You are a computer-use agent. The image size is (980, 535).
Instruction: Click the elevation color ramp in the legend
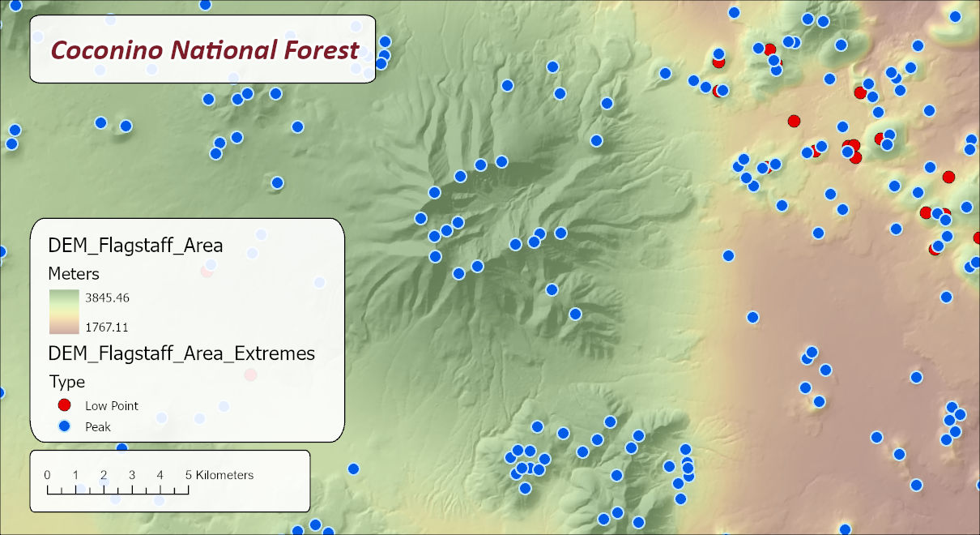click(x=64, y=312)
